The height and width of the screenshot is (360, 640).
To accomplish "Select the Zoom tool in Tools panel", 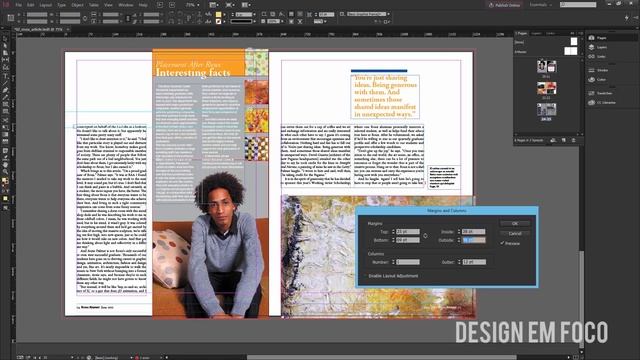I will 5,172.
